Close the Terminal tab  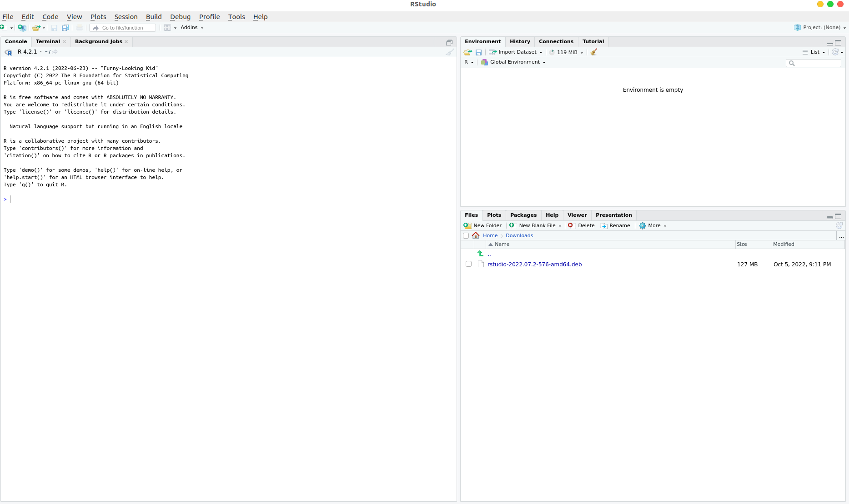(65, 41)
